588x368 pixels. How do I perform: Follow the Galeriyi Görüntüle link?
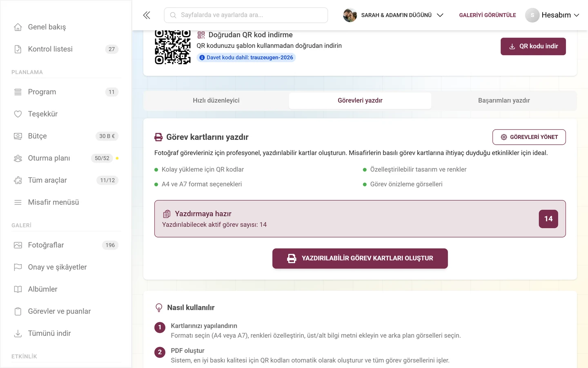[x=488, y=15]
